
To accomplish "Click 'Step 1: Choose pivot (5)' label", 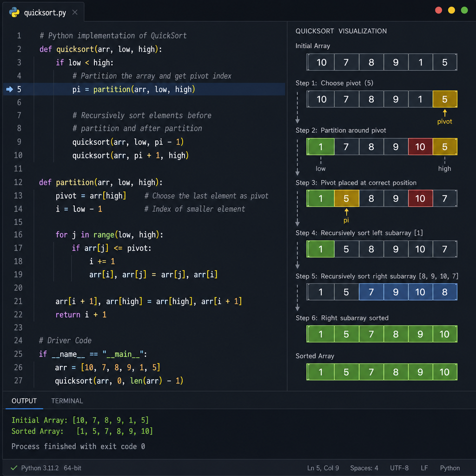I will click(334, 83).
